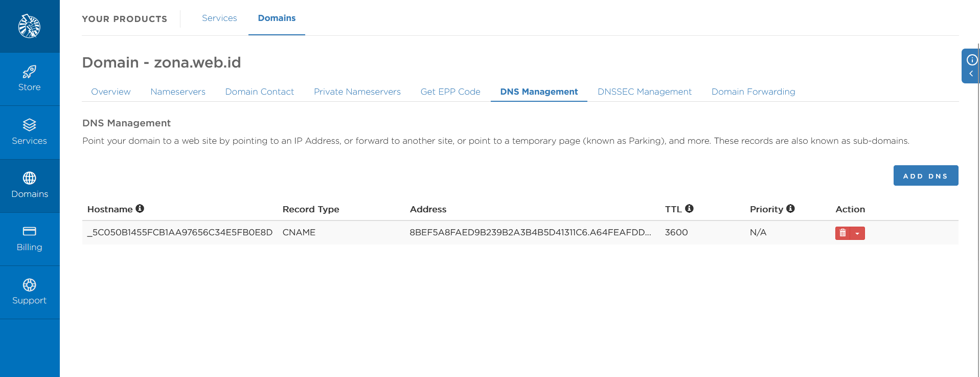980x377 pixels.
Task: Click the Priority info icon
Action: 790,209
